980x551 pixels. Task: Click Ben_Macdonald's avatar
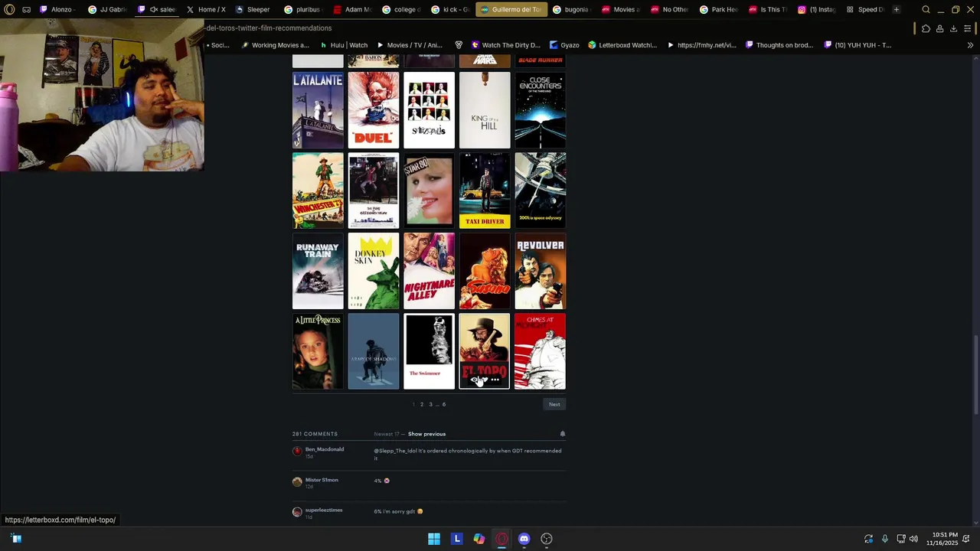[x=297, y=451]
